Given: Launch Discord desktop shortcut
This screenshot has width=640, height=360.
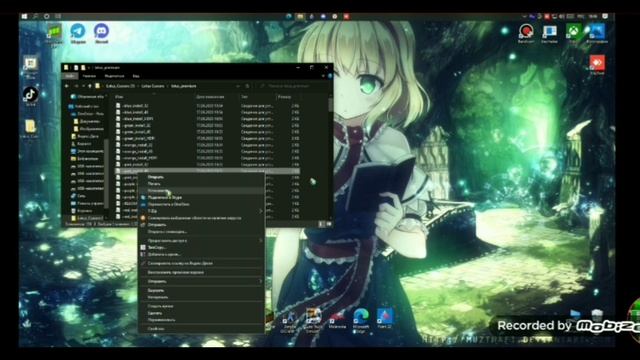Looking at the screenshot, I should tap(101, 33).
